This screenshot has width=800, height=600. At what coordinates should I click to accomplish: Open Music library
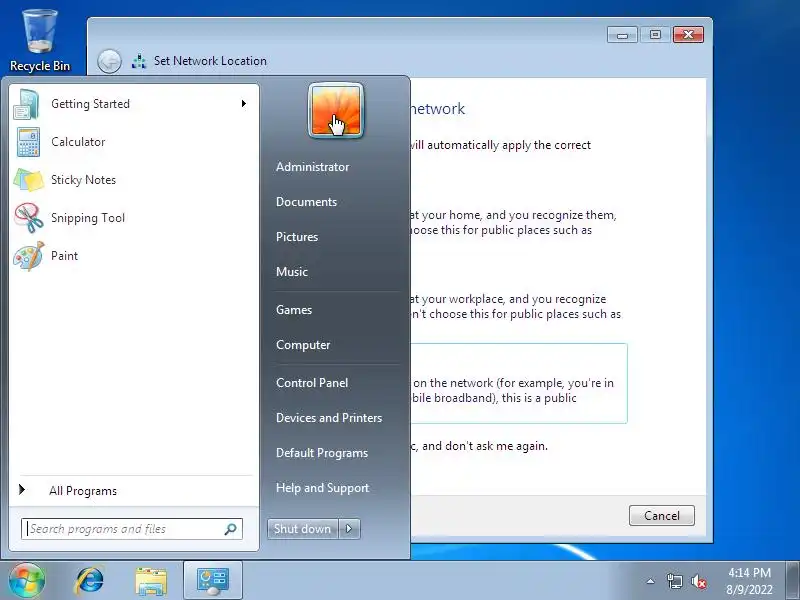click(x=292, y=272)
